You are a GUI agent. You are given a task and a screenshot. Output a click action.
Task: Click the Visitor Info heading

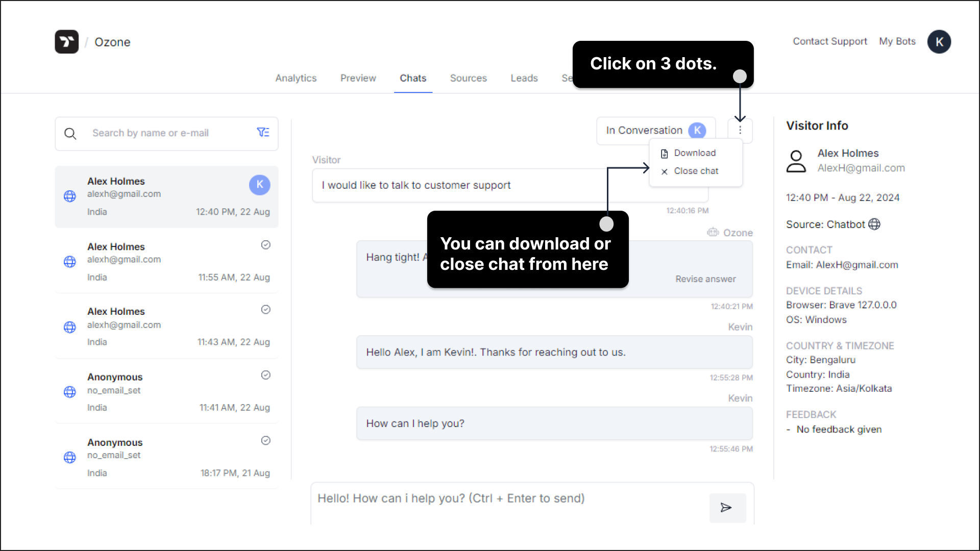[x=817, y=126]
